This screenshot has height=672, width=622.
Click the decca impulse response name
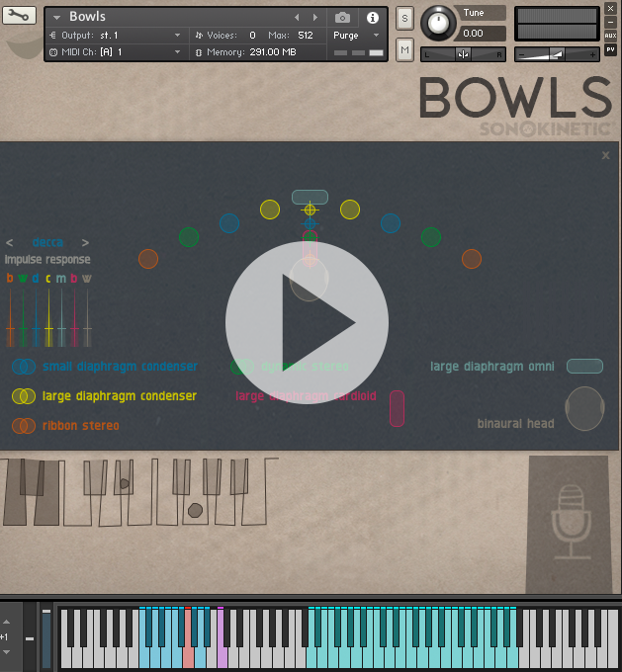click(47, 242)
